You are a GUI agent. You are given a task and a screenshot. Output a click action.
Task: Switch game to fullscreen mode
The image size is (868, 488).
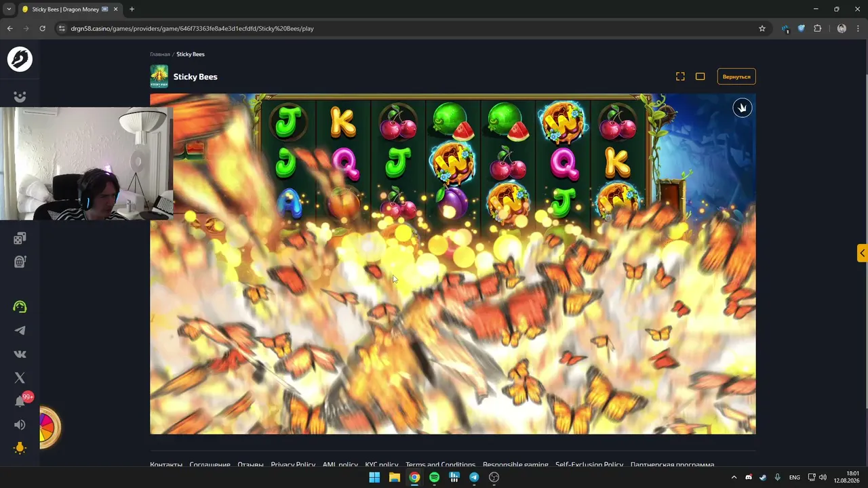click(x=680, y=77)
